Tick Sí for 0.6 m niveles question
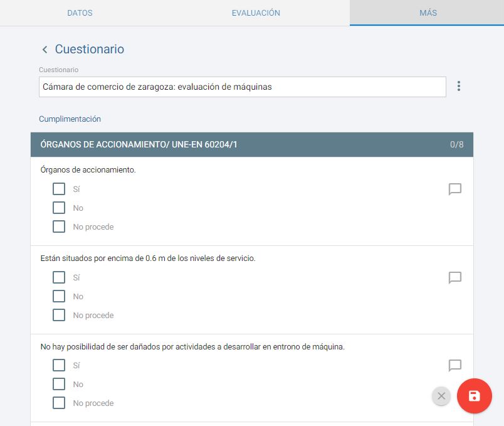This screenshot has width=504, height=426. point(59,277)
